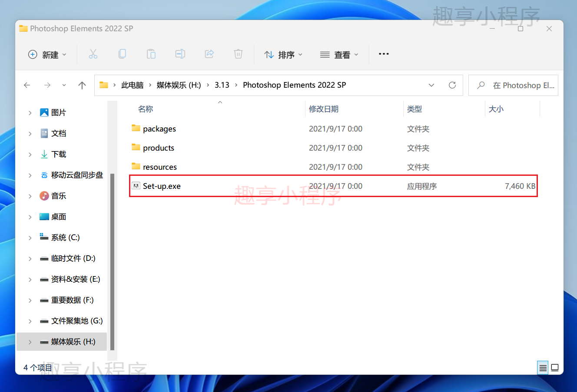Maximize the Explorer window

(521, 29)
